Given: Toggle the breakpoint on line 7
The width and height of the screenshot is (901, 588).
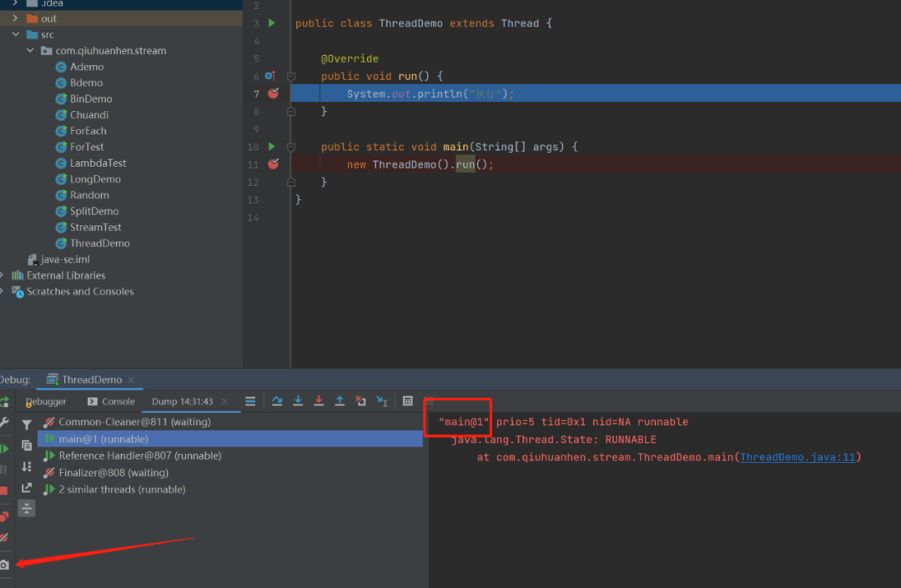Looking at the screenshot, I should point(273,93).
